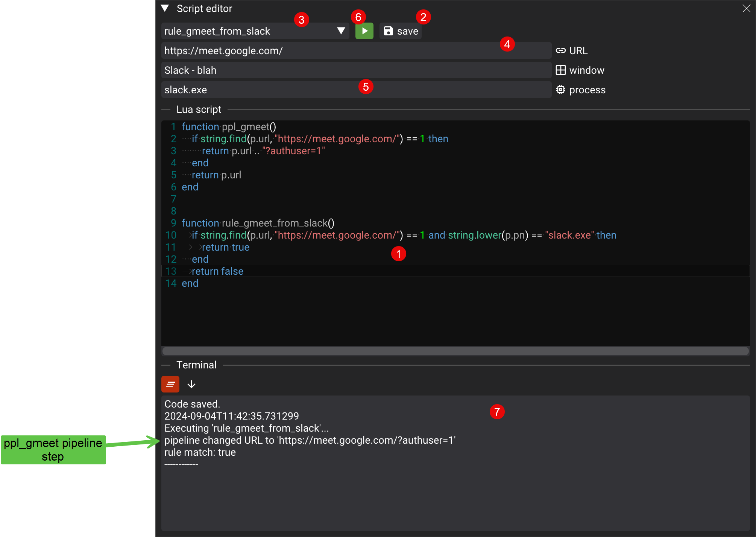Run the script with the green play button
Screen dimensions: 756x537
click(364, 31)
